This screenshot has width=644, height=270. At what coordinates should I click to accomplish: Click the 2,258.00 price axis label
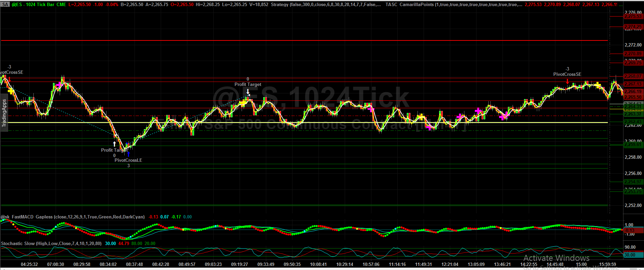[633, 157]
